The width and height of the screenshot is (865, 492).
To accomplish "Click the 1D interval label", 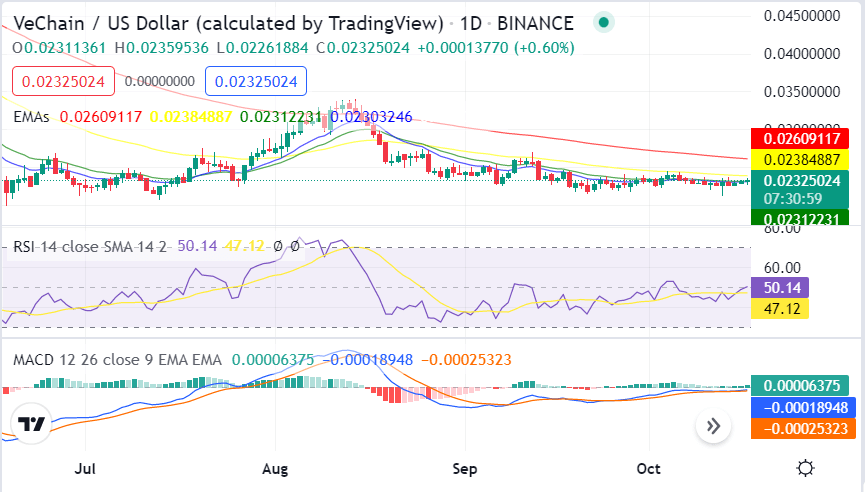I will 471,24.
